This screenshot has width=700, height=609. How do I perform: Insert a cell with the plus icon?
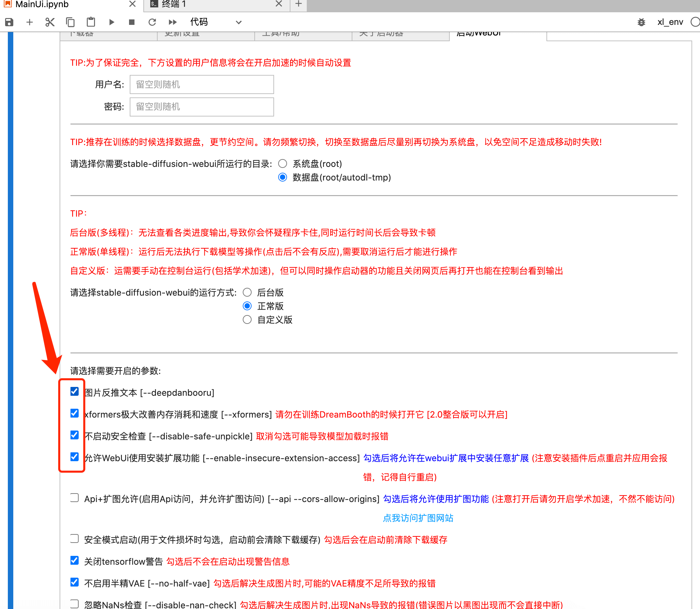[30, 22]
